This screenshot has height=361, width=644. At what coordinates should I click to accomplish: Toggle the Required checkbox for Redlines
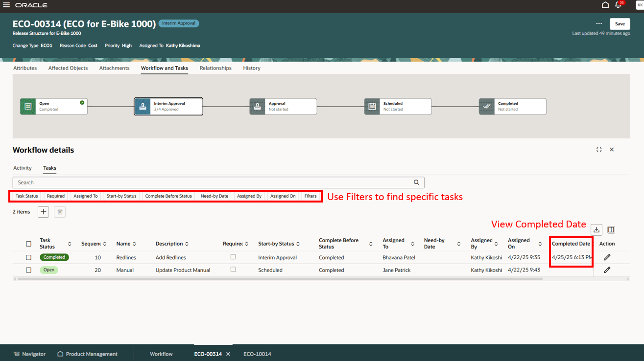[233, 257]
